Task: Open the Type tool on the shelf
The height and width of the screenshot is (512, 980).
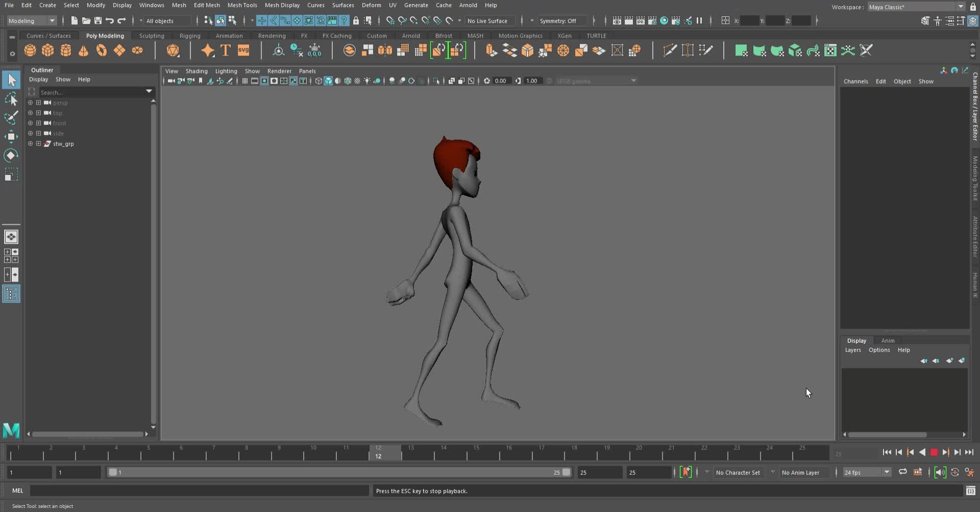Action: 225,50
